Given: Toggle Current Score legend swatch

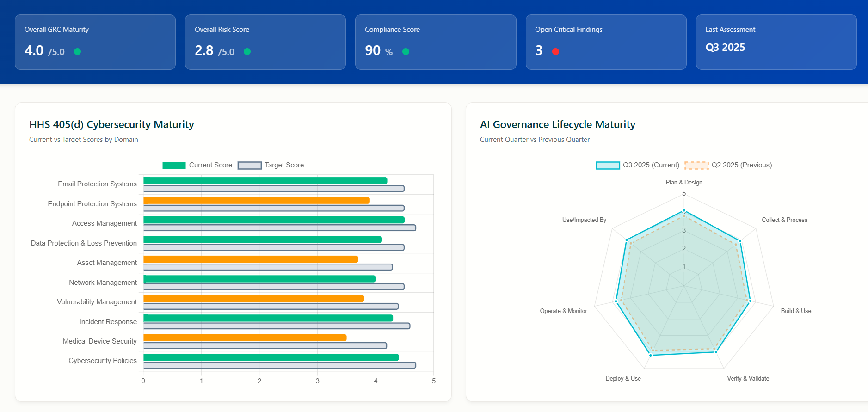Looking at the screenshot, I should tap(174, 166).
